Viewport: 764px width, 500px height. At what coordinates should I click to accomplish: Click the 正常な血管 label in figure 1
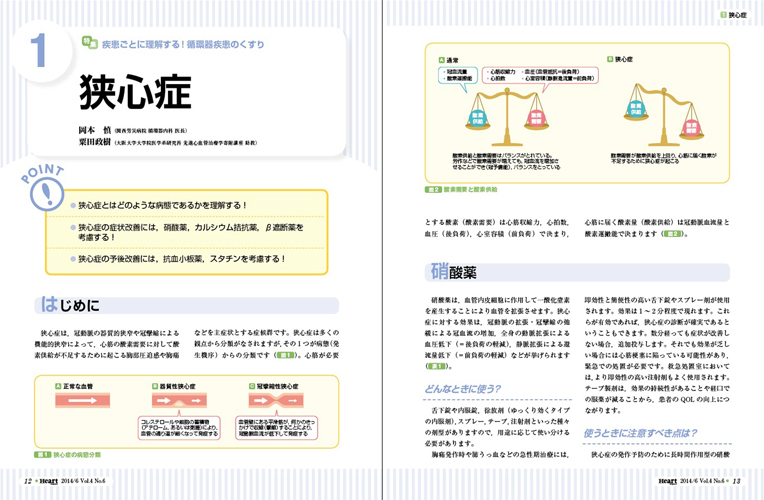coord(74,386)
